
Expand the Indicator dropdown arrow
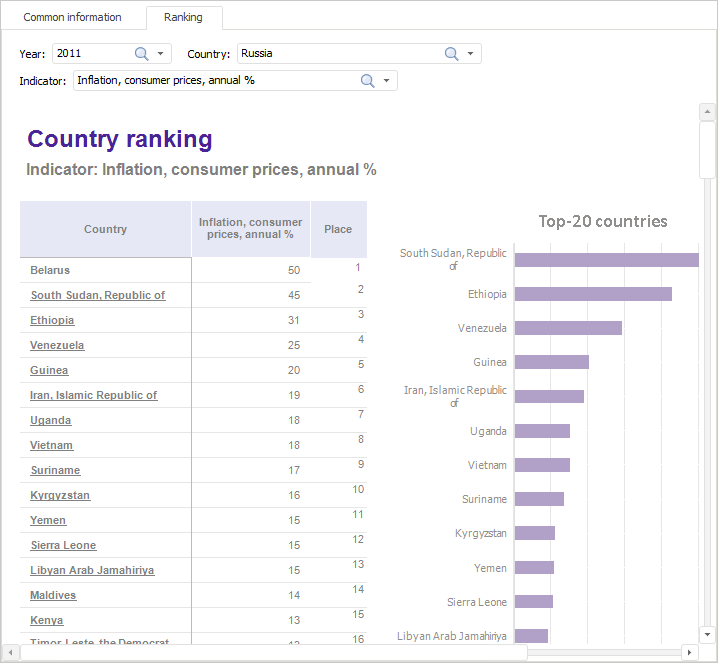click(x=386, y=81)
